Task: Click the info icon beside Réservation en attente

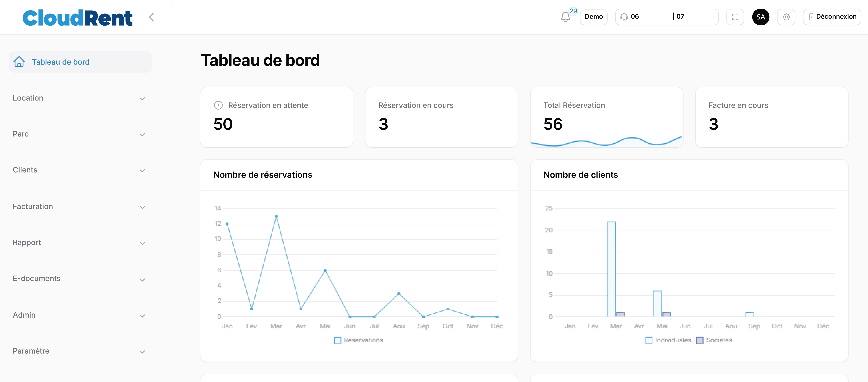Action: tap(218, 105)
